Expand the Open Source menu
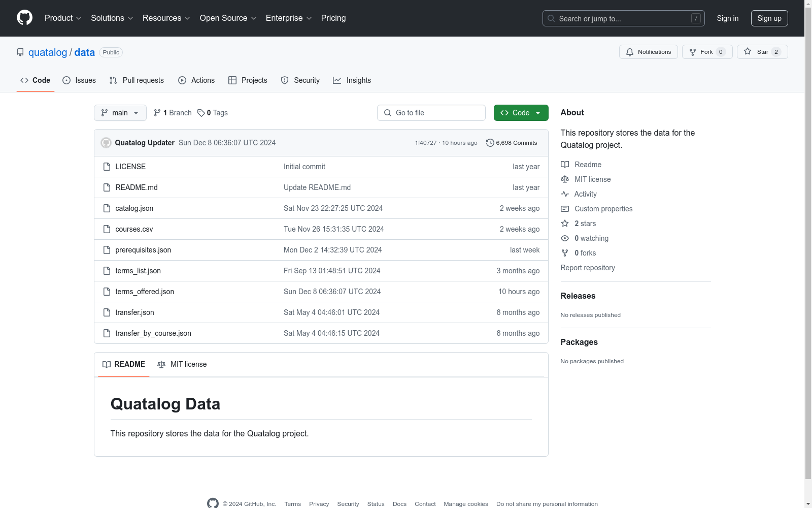 pos(228,18)
